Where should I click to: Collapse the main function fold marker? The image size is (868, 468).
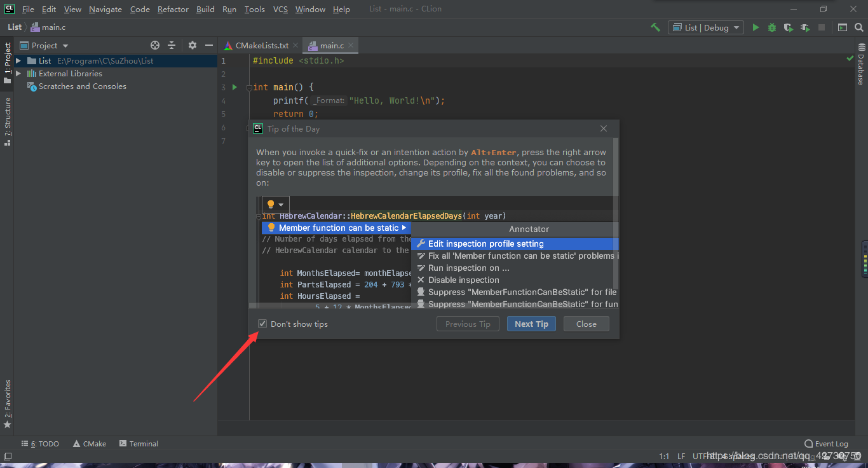(249, 88)
